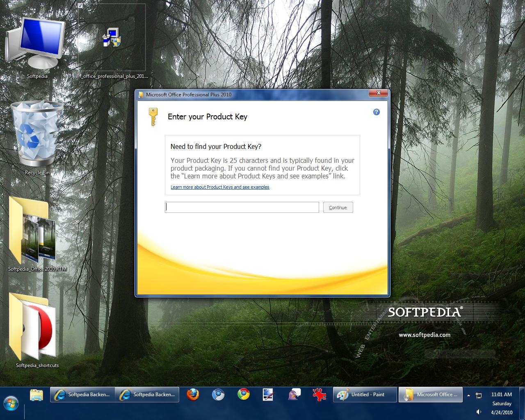525x420 pixels.
Task: Open Learn more about Product Keys link
Action: tap(220, 187)
